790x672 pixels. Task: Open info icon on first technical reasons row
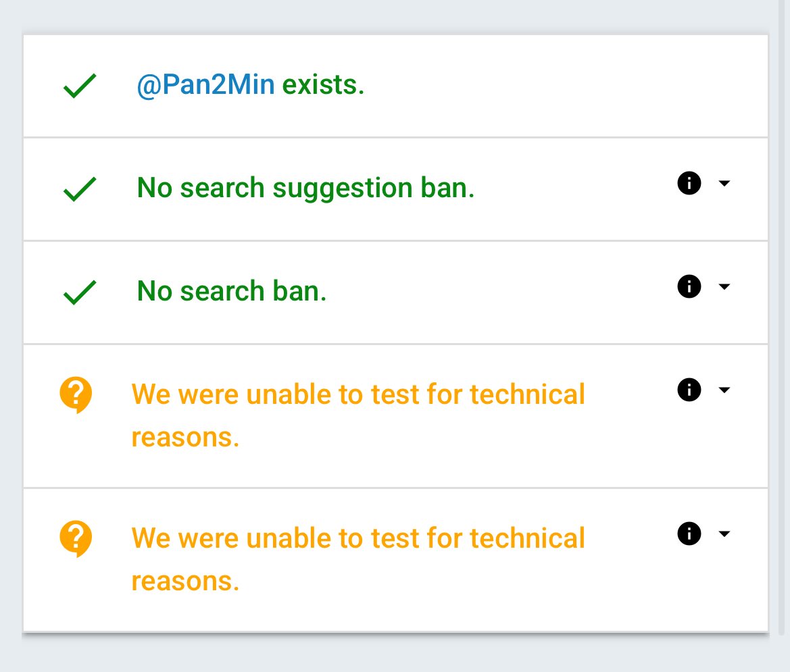[x=689, y=390]
